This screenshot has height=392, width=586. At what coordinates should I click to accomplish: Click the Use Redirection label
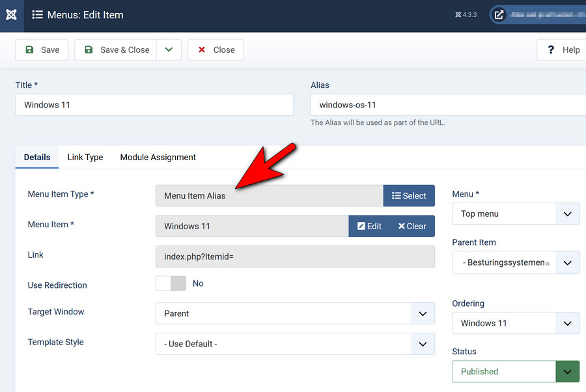57,285
